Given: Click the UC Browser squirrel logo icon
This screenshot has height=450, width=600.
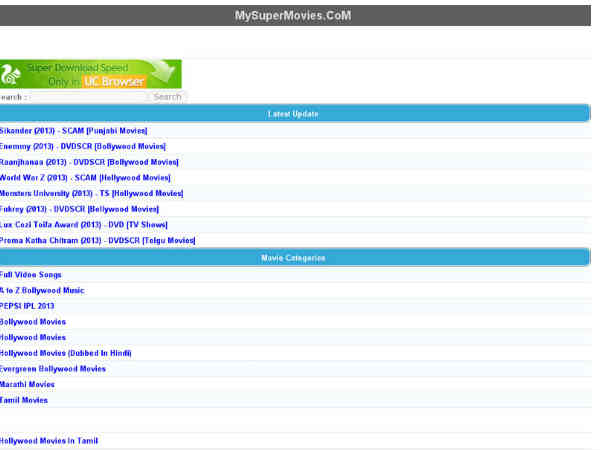Looking at the screenshot, I should [x=12, y=74].
